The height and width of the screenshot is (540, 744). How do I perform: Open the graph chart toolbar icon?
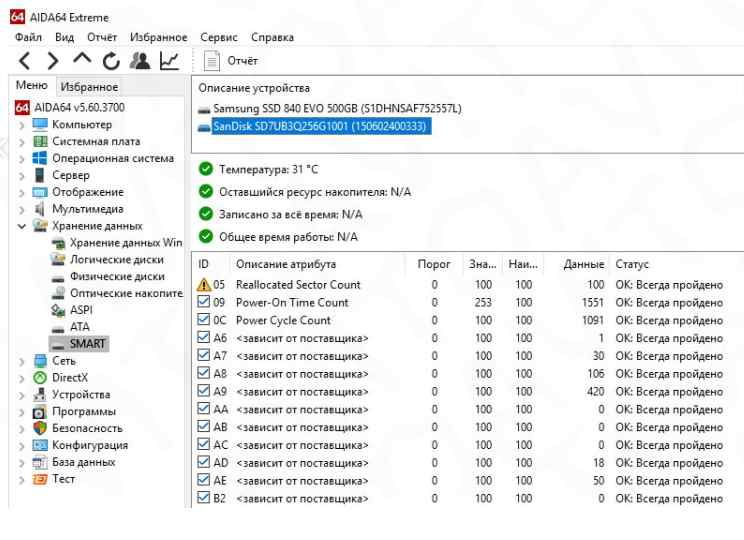tap(169, 61)
